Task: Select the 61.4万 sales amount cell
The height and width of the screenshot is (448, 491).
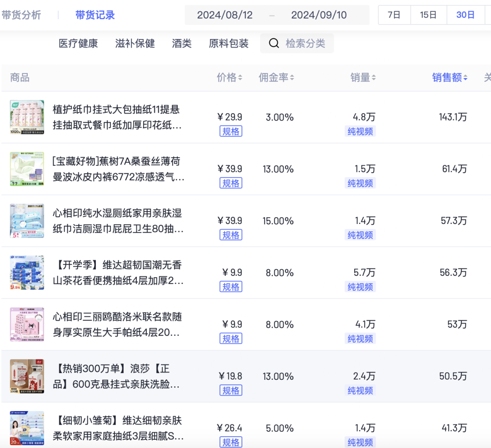Action: 454,169
